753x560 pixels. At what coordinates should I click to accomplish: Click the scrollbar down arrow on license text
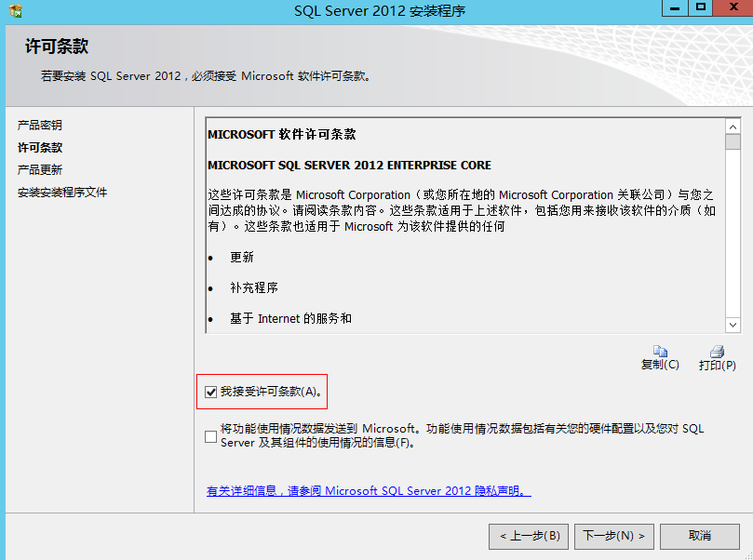[x=733, y=325]
